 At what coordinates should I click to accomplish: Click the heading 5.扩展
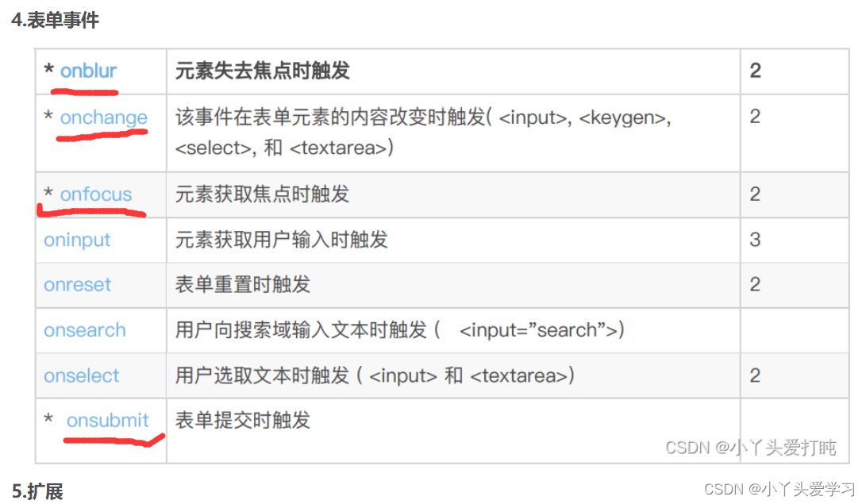coord(37,491)
